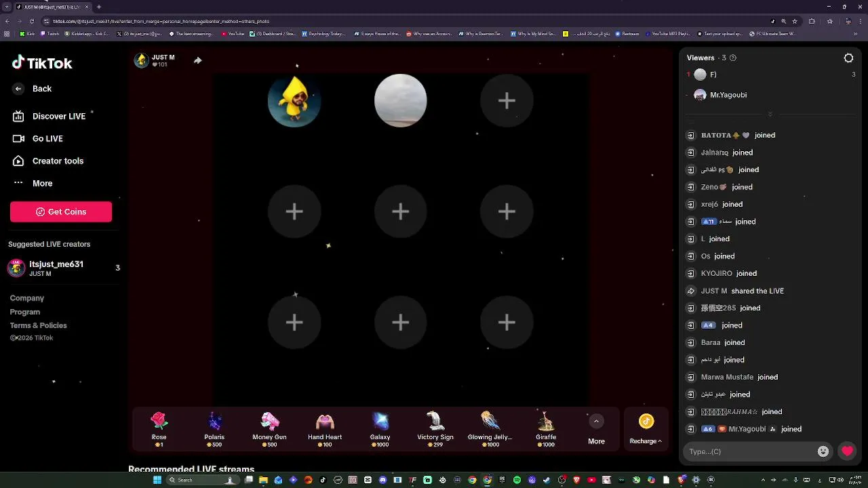Open Discord from taskbar
The image size is (868, 488).
point(382,480)
